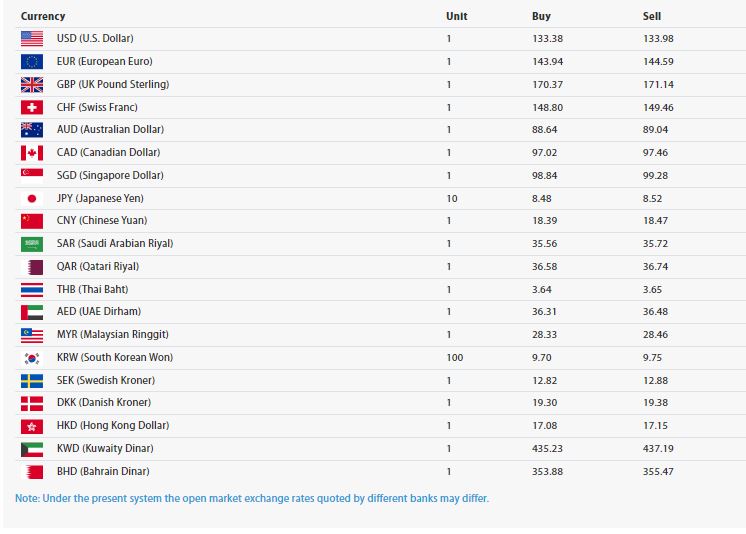Select the BHD (Bahrain Dinar) row label
The width and height of the screenshot is (746, 534).
103,471
